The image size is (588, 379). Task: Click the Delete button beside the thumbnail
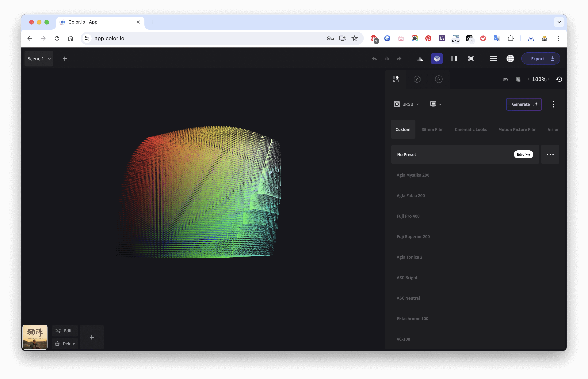pyautogui.click(x=65, y=344)
